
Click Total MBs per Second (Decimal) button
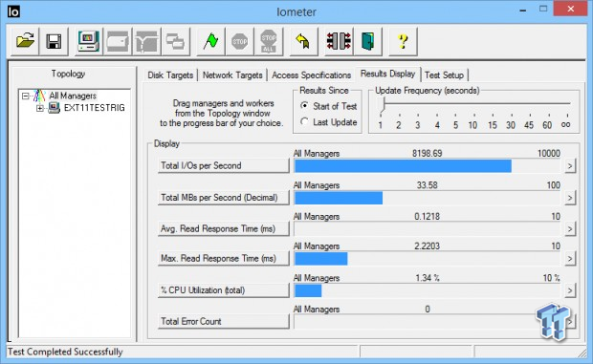[x=223, y=198]
